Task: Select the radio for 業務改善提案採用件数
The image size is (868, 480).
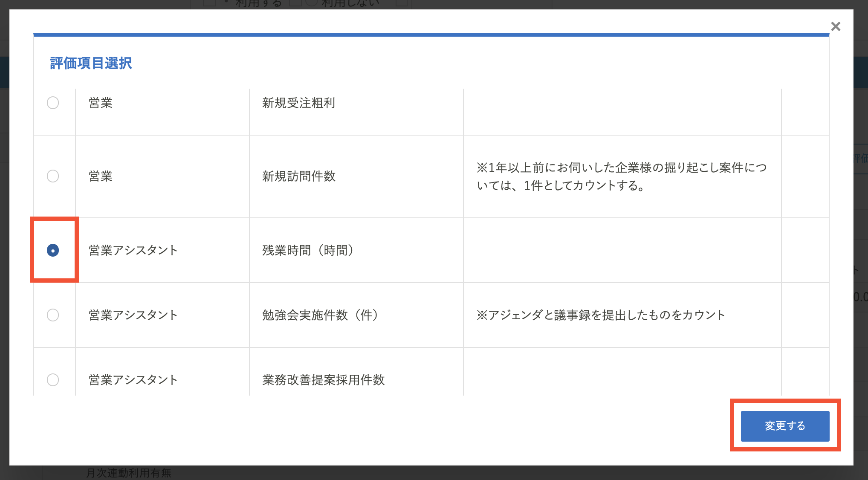Action: 53,380
